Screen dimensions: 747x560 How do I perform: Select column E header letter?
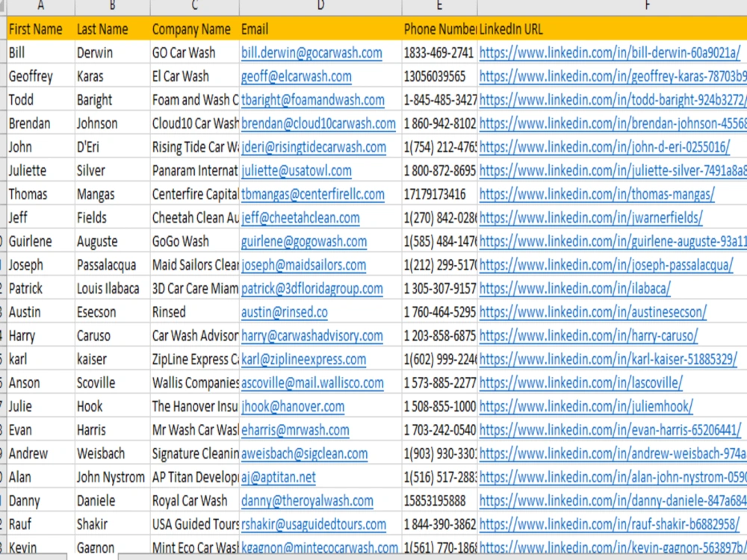coord(439,6)
